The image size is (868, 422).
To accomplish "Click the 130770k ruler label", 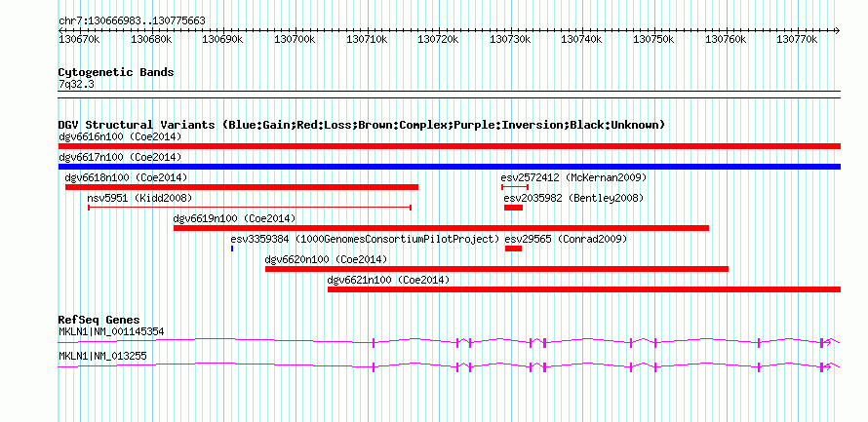I will tap(797, 39).
